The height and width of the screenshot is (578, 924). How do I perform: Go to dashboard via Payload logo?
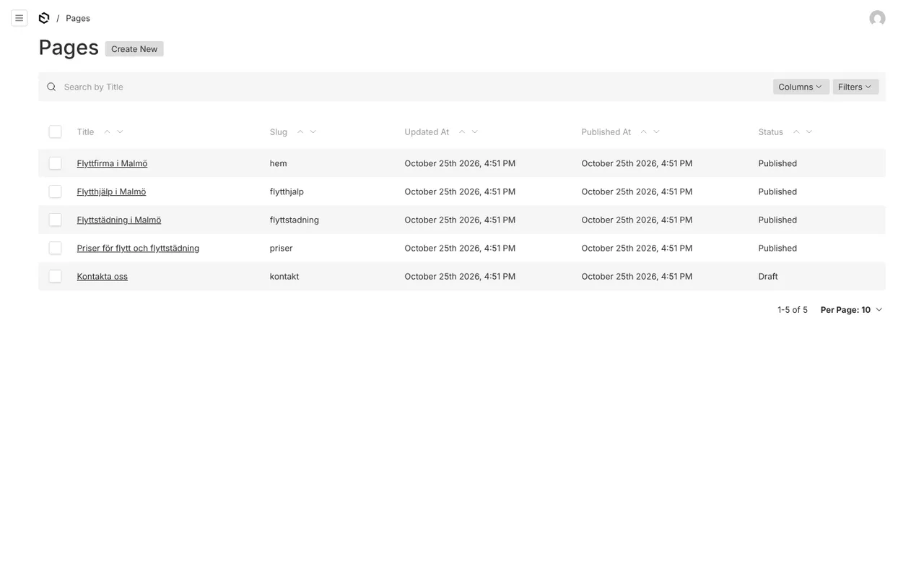(x=44, y=18)
